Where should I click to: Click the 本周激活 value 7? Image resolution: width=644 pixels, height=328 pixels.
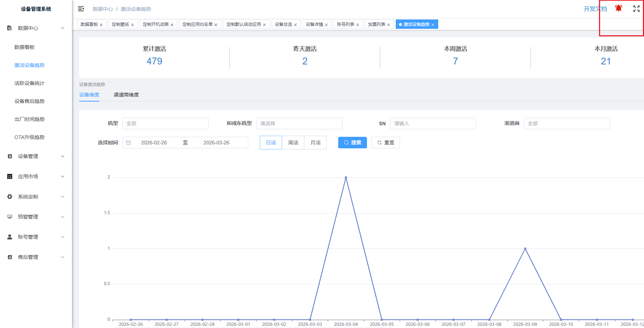tap(455, 61)
